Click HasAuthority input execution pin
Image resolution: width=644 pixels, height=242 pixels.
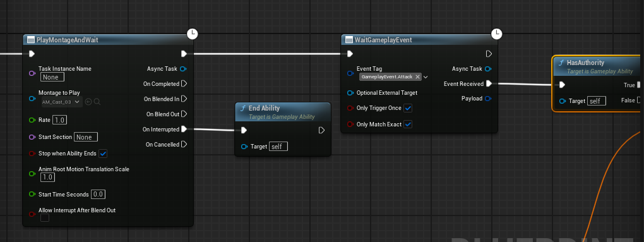point(562,85)
